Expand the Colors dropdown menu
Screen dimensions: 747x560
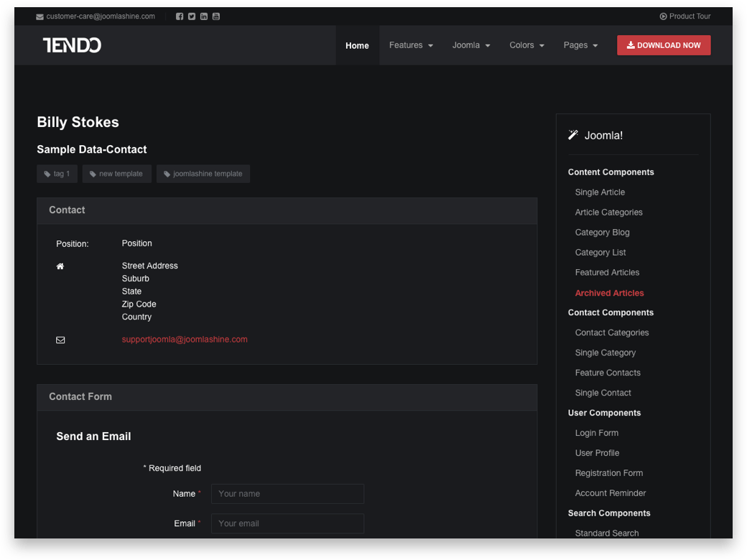[x=527, y=45]
